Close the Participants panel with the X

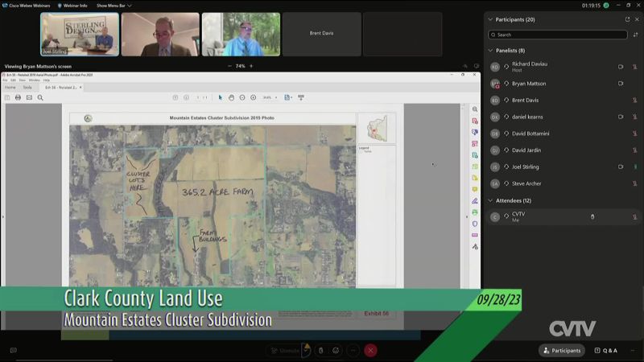tap(637, 19)
